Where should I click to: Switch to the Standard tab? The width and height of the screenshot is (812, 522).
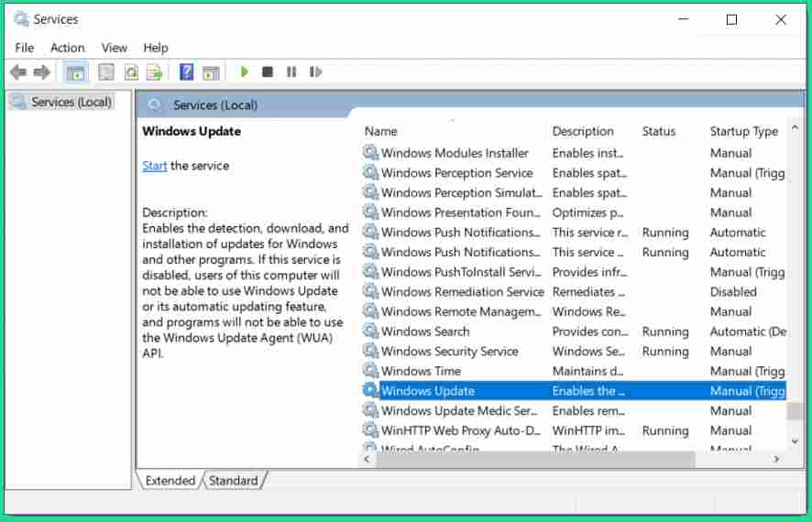(x=233, y=481)
